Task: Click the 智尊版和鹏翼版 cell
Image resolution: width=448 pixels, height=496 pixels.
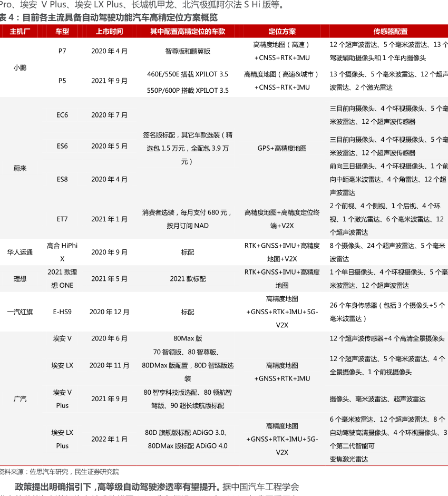Action: tap(188, 51)
